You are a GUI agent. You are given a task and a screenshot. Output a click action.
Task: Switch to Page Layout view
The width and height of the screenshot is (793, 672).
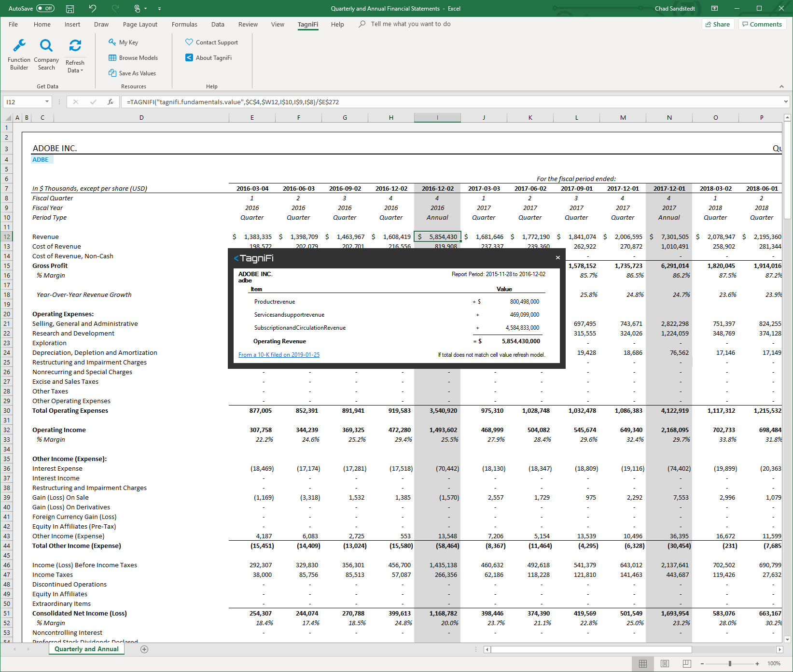[x=665, y=664]
